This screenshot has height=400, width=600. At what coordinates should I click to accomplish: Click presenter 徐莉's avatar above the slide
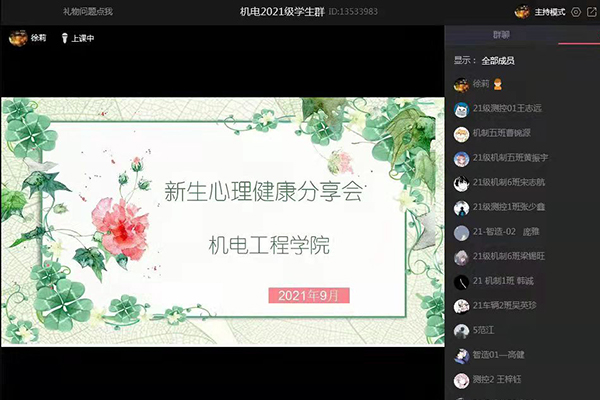(x=16, y=38)
